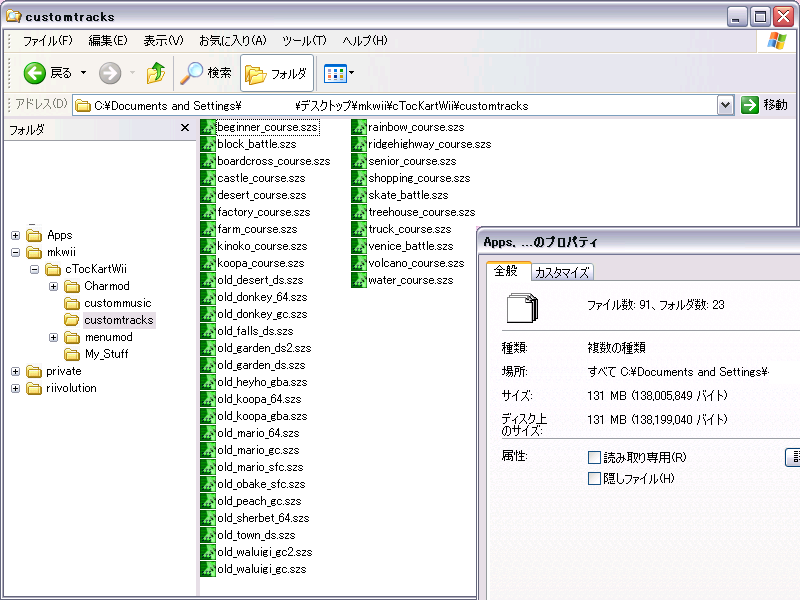Close the フォルダ side pane
The height and width of the screenshot is (600, 800).
185,128
